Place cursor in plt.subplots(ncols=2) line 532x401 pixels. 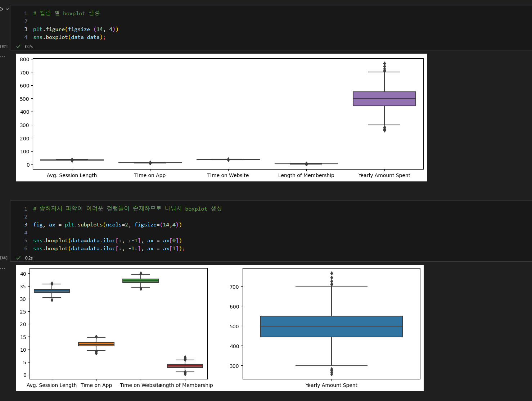coord(107,225)
